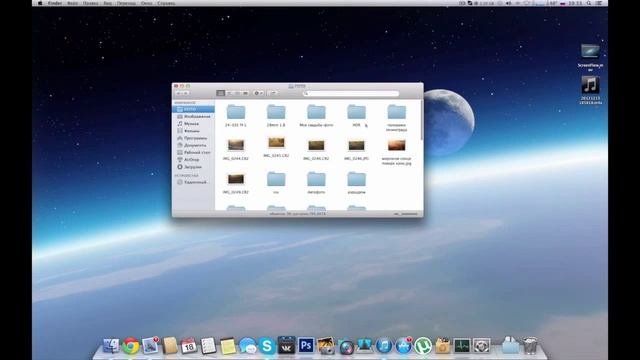Launch uTorrent from the Dock
The width and height of the screenshot is (640, 360).
pos(423,346)
